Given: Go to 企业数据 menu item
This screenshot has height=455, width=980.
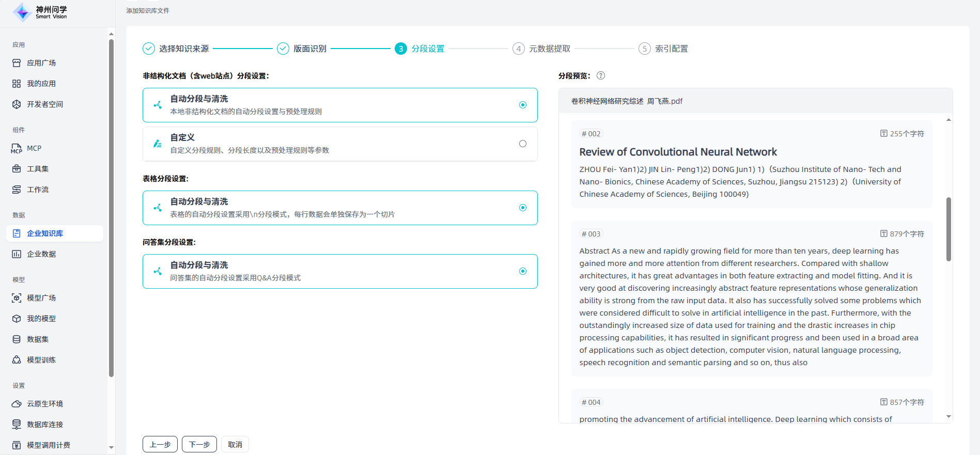Looking at the screenshot, I should [41, 254].
